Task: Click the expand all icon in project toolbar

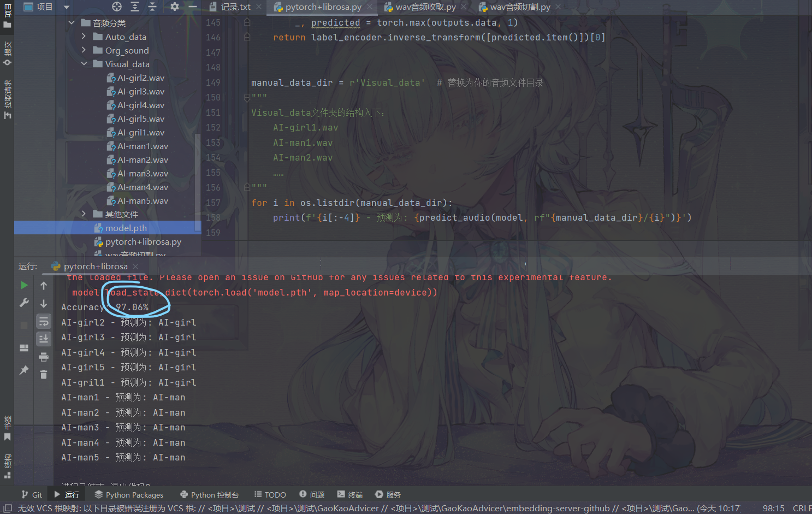Action: coord(135,7)
